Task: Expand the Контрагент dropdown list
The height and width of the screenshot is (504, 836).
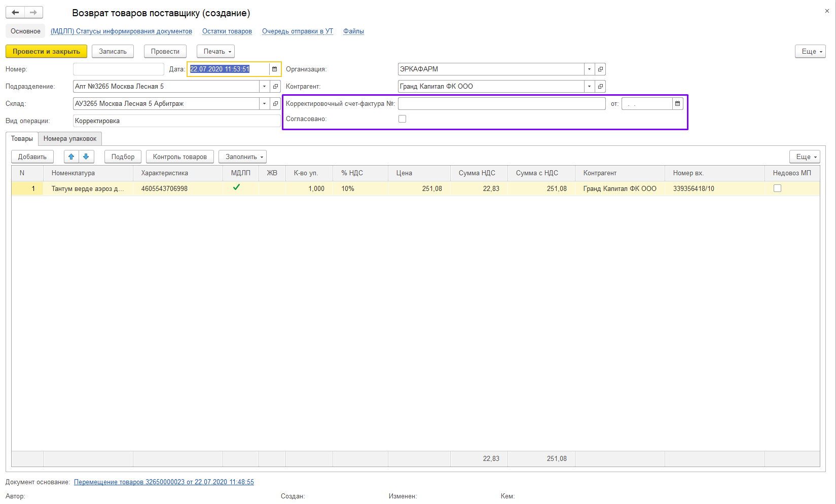Action: coord(589,87)
